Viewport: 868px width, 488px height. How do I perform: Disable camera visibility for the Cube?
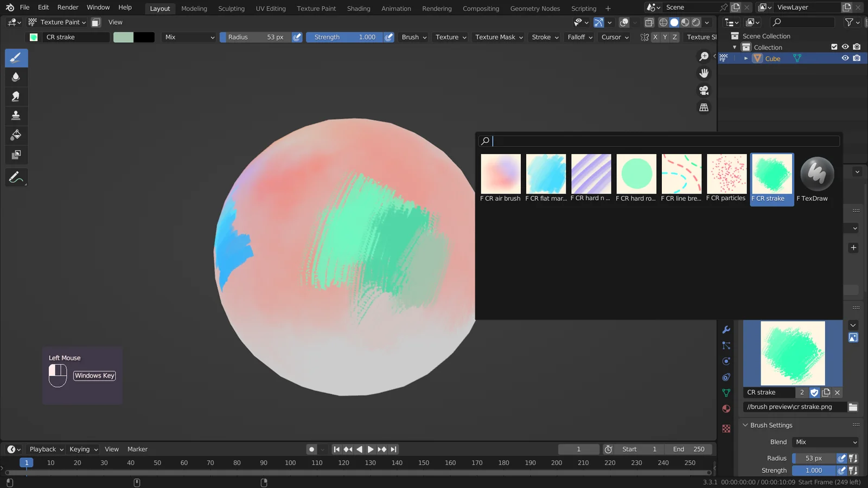(857, 58)
